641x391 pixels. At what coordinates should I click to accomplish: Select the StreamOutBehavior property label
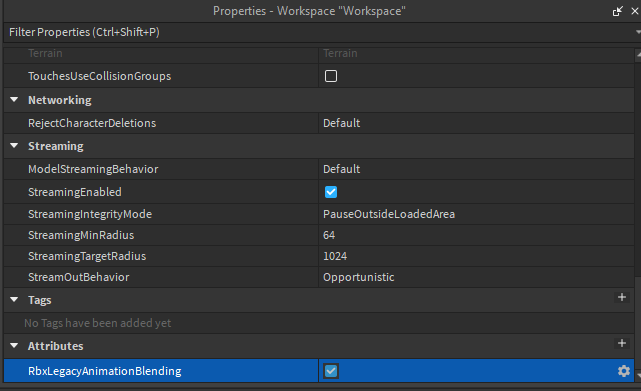tap(78, 277)
